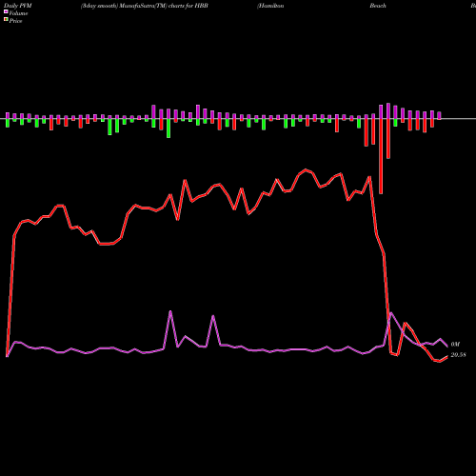Click the first spike of magenta volume line
The image size is (476, 476).
pyautogui.click(x=170, y=311)
